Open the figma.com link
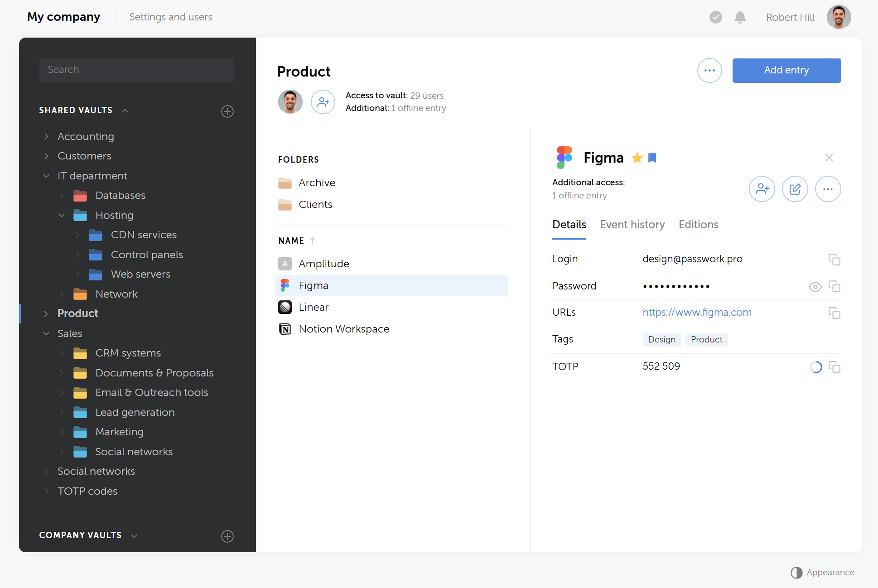878x588 pixels. click(x=697, y=313)
